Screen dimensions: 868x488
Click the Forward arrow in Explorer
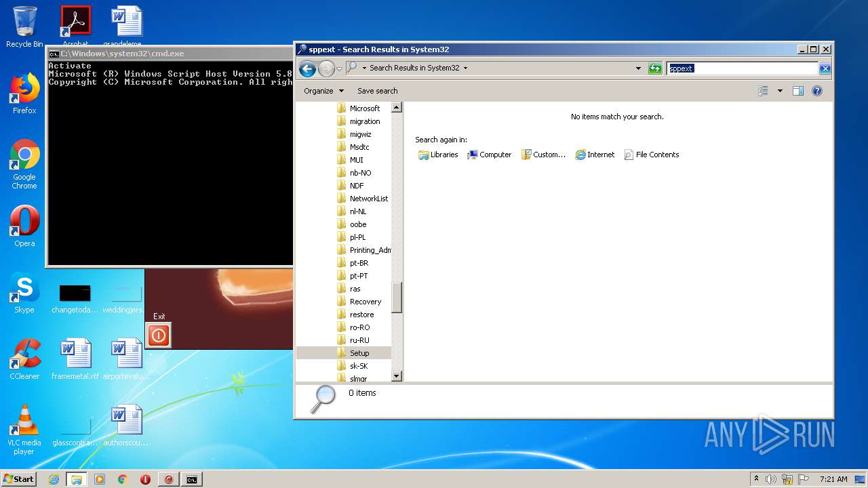click(x=326, y=68)
